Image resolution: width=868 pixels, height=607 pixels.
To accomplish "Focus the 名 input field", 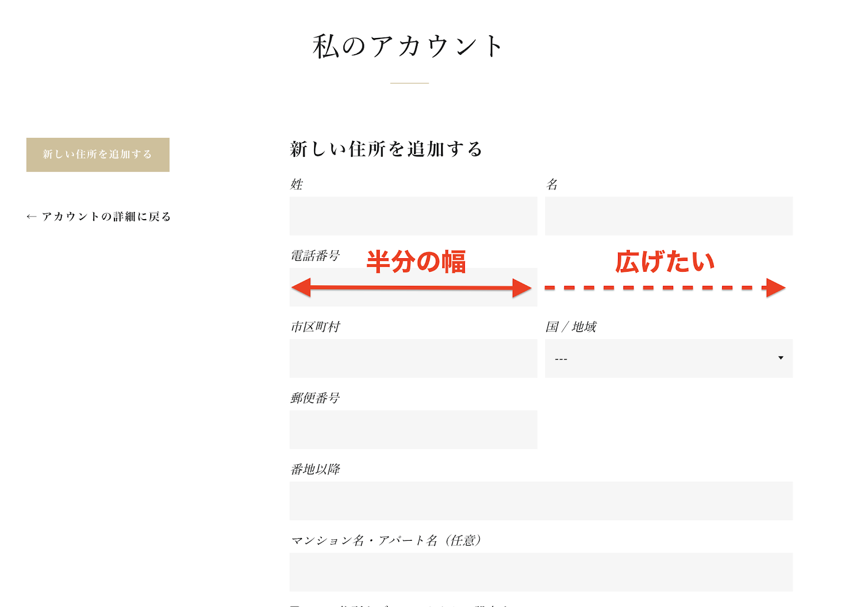I will tap(668, 216).
